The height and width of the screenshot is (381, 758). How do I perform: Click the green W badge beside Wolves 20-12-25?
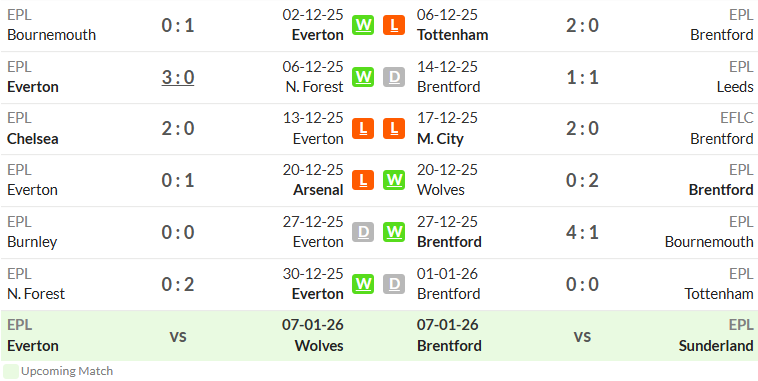click(x=394, y=180)
